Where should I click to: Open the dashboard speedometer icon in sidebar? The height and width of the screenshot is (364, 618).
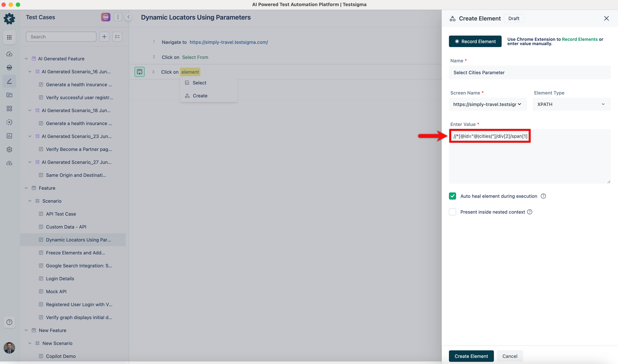(9, 54)
